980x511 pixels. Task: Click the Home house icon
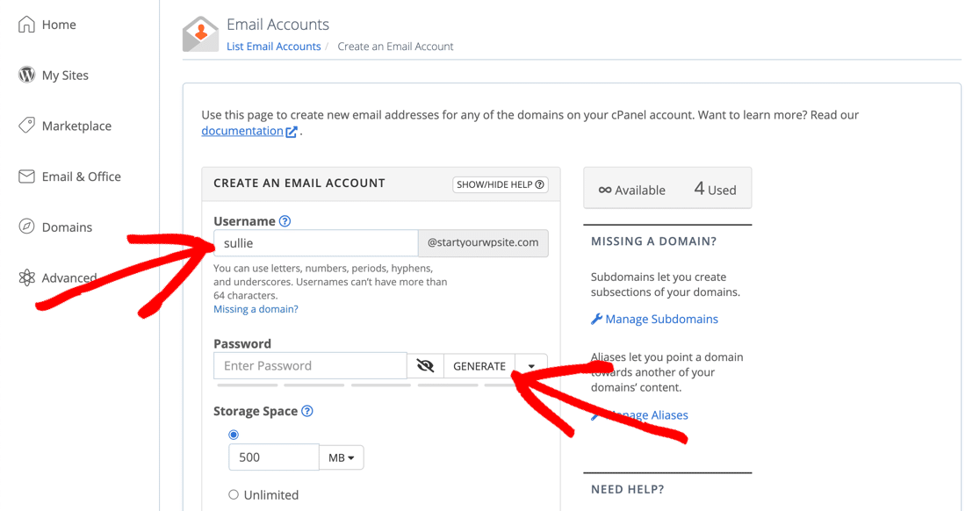tap(26, 25)
